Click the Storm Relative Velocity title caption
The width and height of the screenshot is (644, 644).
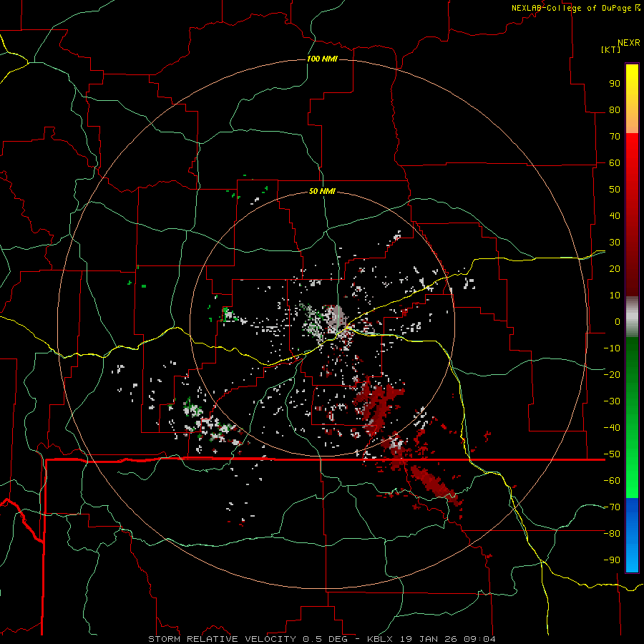pos(321,639)
